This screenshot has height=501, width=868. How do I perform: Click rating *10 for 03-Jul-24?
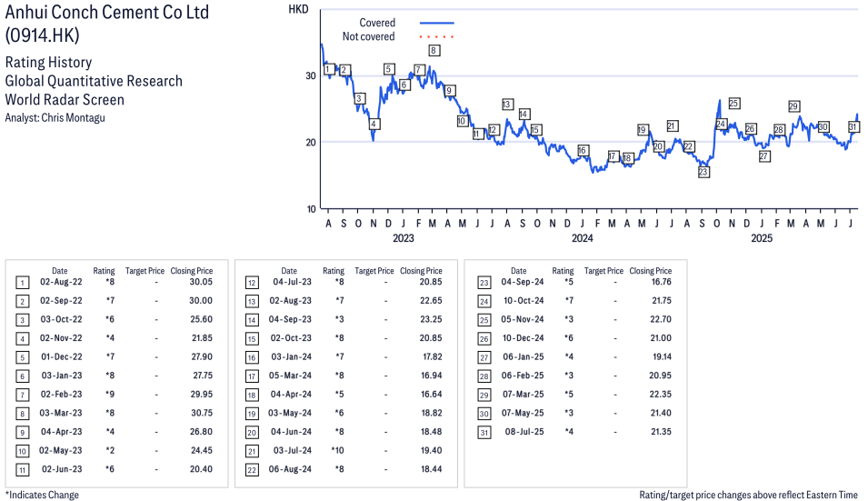pyautogui.click(x=337, y=451)
